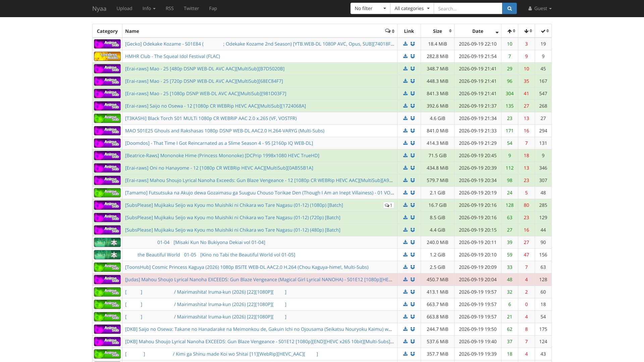Click the 547 completed count
This screenshot has height=362, width=644.
coord(543,94)
